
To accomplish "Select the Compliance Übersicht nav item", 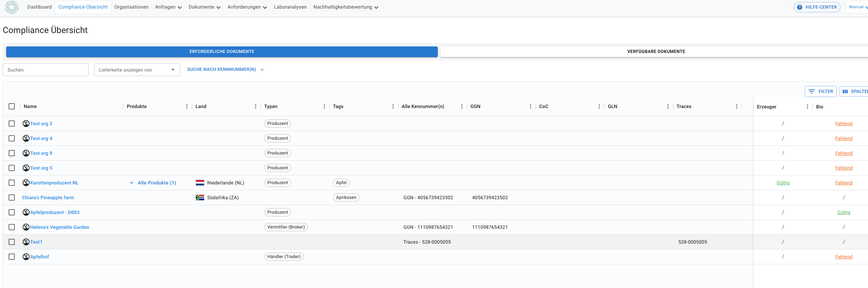I will (83, 7).
